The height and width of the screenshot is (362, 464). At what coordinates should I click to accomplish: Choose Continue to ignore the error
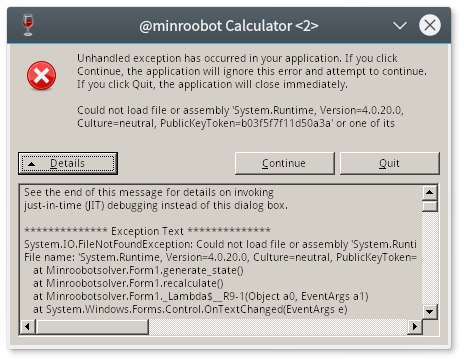[x=284, y=163]
